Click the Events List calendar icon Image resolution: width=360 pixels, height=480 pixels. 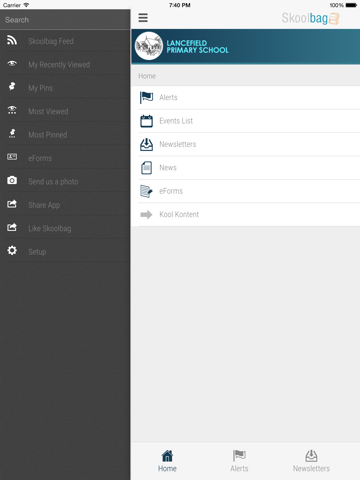point(146,121)
